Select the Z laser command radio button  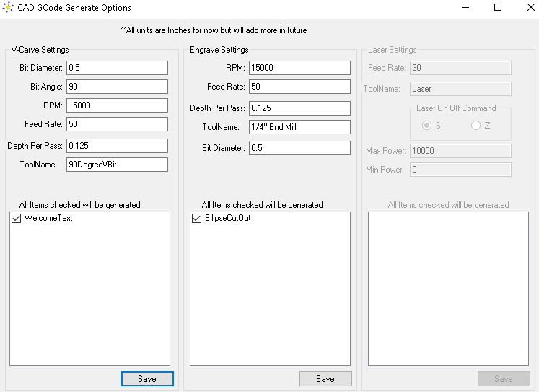point(476,126)
